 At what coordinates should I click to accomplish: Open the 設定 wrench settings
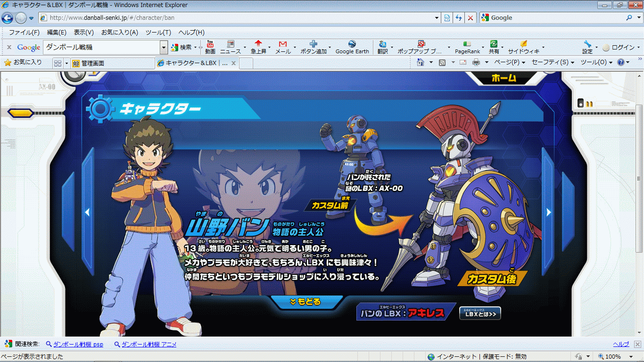point(587,47)
